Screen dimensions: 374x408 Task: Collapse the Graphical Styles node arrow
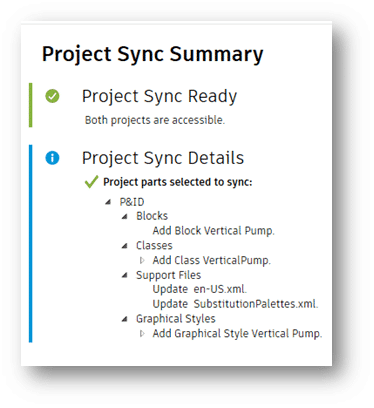[x=125, y=319]
